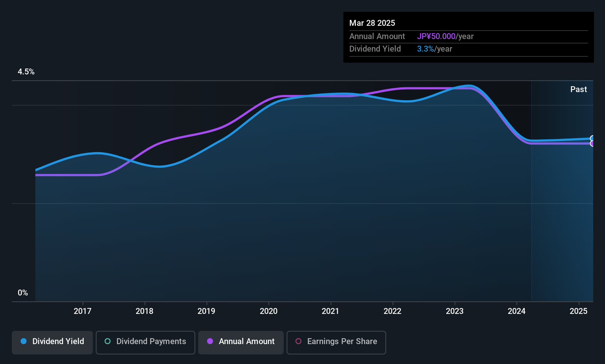Image resolution: width=605 pixels, height=364 pixels.
Task: Select the 2025 x-axis label
Action: click(578, 311)
